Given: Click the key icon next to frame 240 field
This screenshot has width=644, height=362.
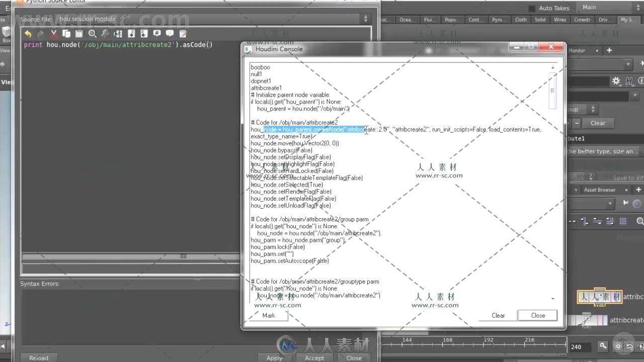Looking at the screenshot, I should pyautogui.click(x=603, y=346).
